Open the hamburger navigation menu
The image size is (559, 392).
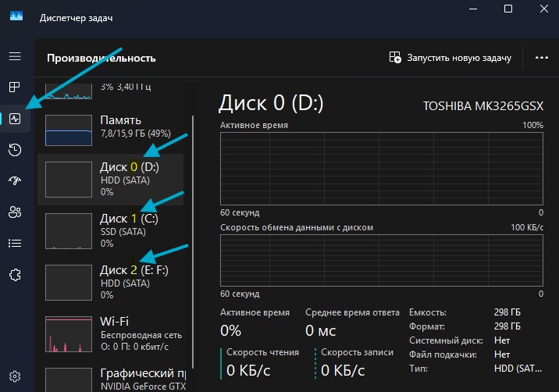(x=15, y=56)
